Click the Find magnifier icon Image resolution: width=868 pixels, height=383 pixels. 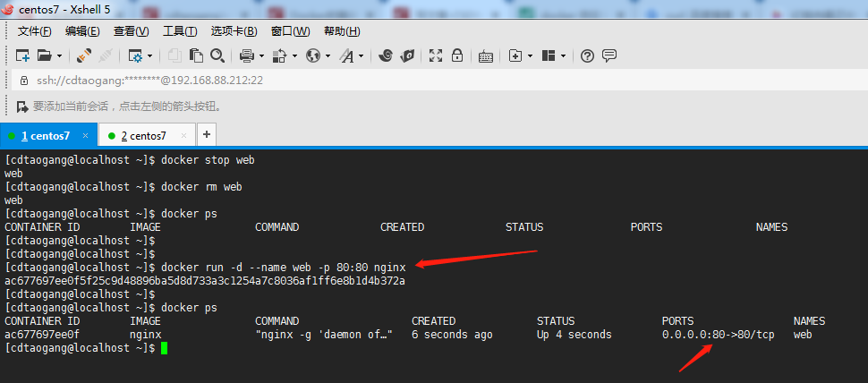coord(217,55)
